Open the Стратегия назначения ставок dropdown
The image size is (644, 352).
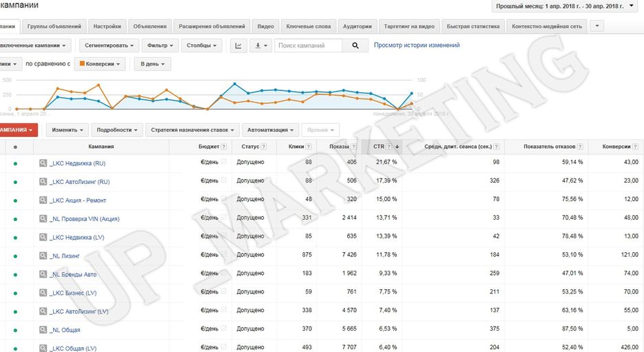[192, 130]
